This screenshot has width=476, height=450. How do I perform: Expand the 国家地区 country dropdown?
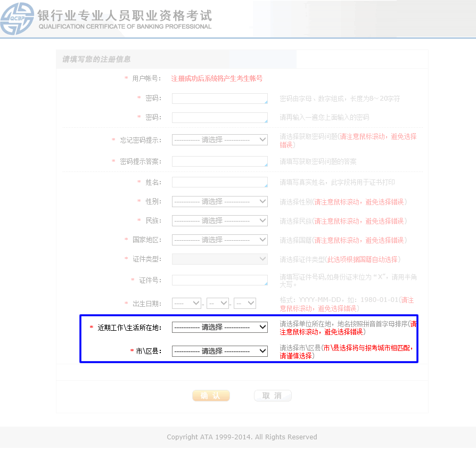(x=219, y=240)
